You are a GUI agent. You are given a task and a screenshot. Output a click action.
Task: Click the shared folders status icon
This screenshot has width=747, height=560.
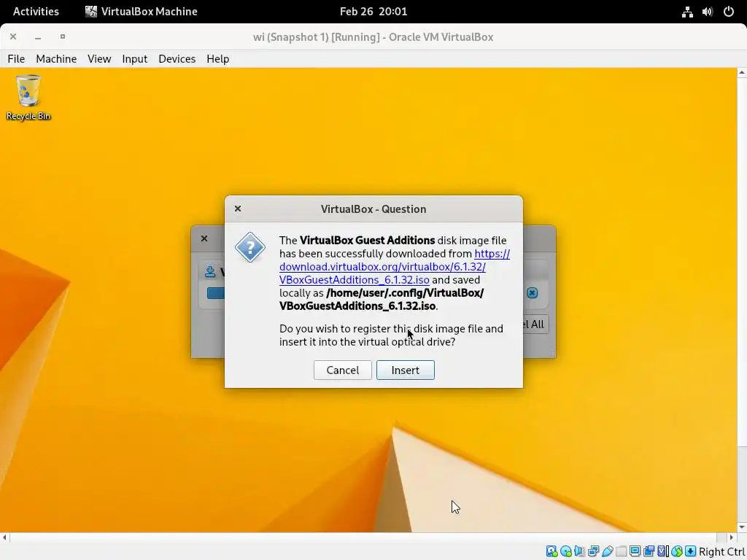coord(621,551)
